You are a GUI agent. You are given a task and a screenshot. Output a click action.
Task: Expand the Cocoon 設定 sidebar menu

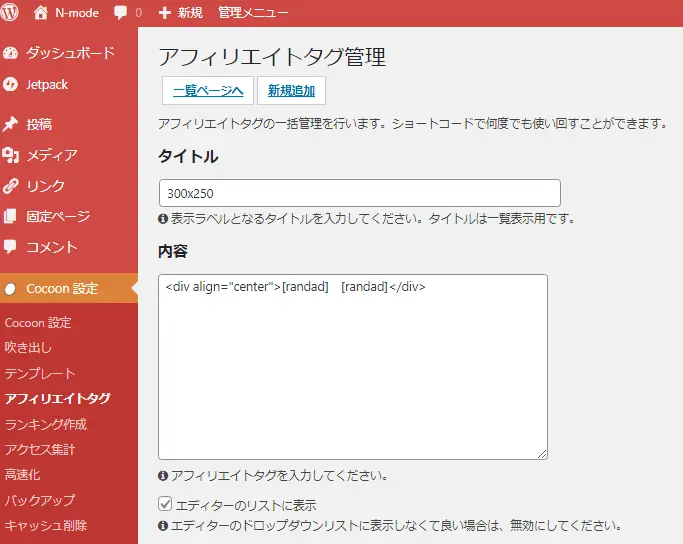point(62,288)
